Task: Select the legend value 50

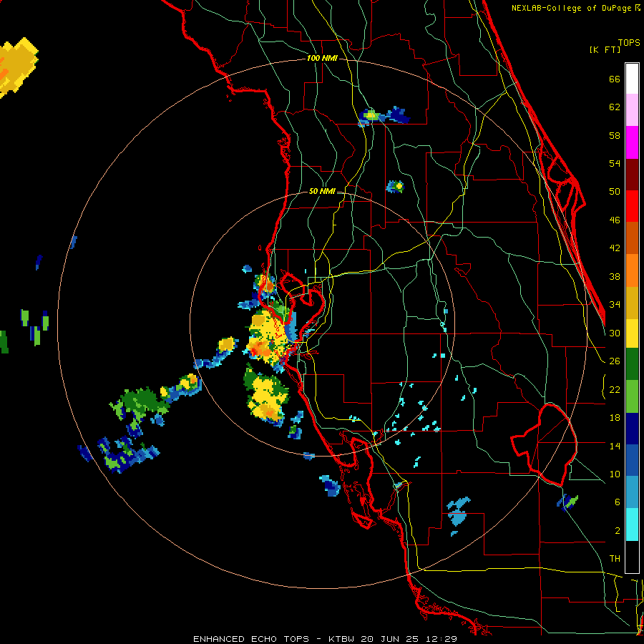Action: pos(615,192)
